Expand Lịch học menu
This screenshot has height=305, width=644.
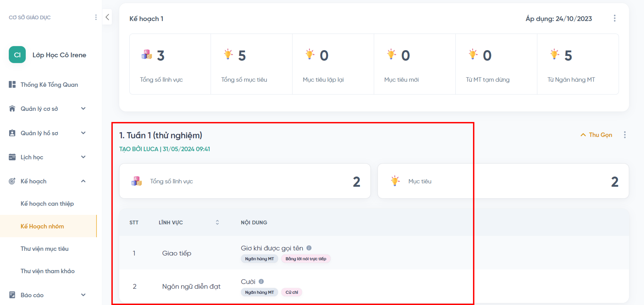coord(83,157)
